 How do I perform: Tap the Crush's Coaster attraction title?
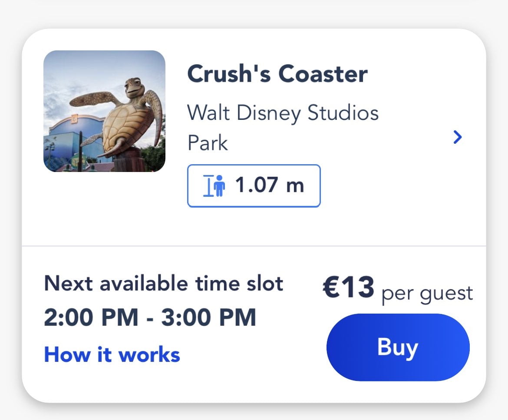[277, 74]
